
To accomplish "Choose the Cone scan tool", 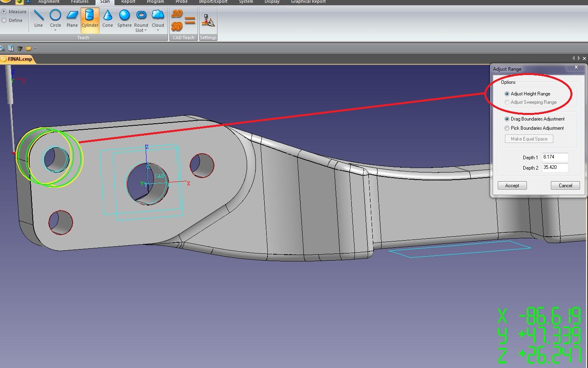I will coord(107,18).
